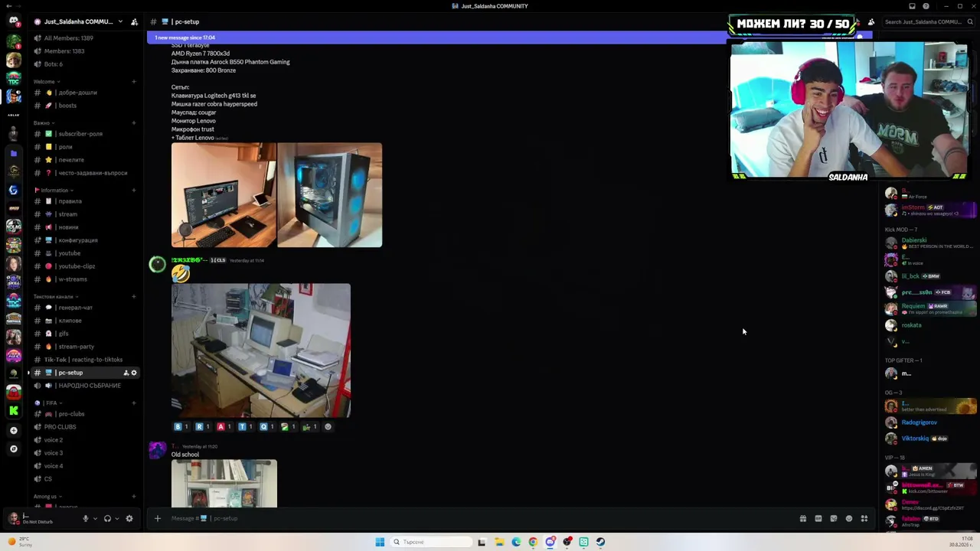This screenshot has height=551, width=980.
Task: Collapse the Among us category
Action: 47,497
